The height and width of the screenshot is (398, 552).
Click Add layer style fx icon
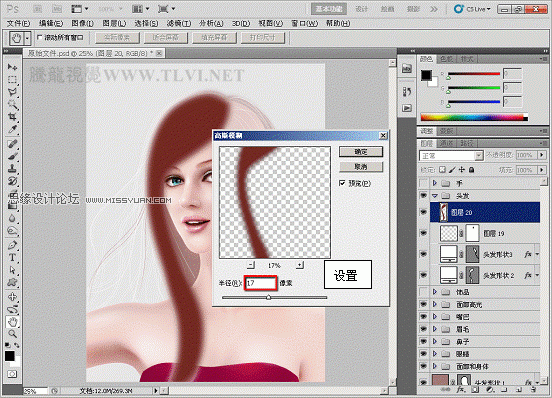click(x=460, y=390)
